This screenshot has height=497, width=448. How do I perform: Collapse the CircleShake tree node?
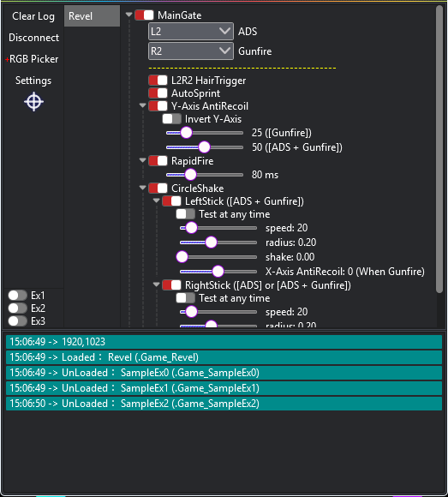pos(142,188)
